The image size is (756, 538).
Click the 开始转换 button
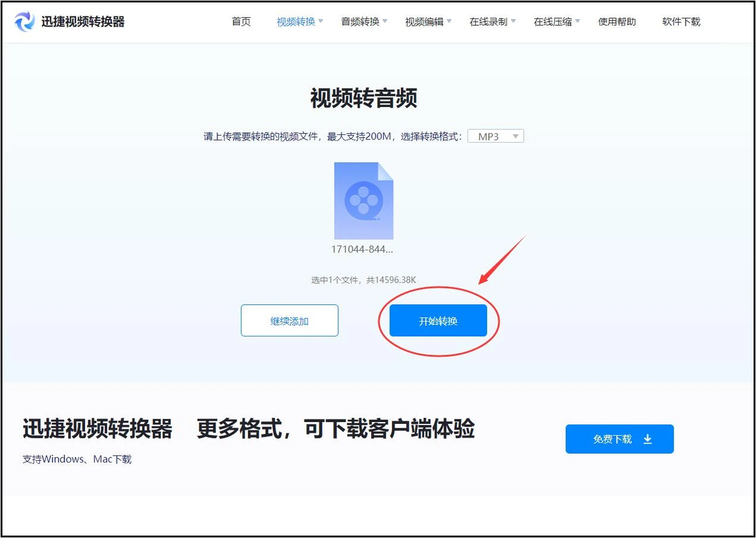point(438,320)
